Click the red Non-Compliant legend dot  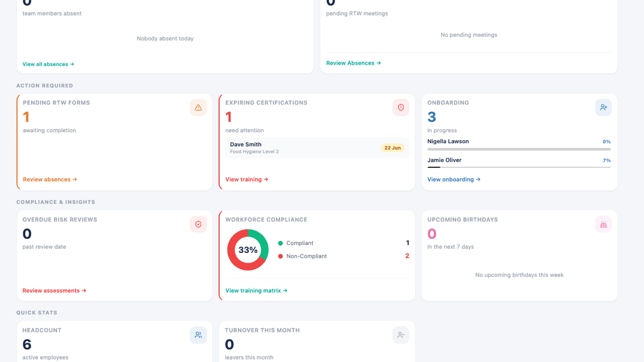pos(280,256)
